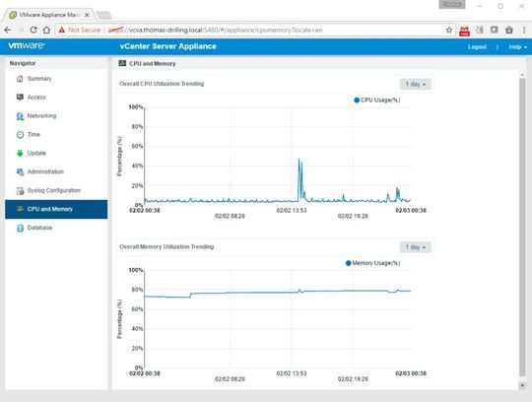Select CPU and Memory navigator item
The image size is (532, 402).
56,209
